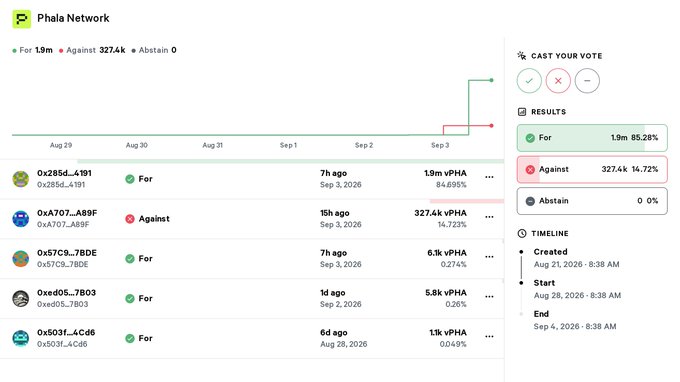
Task: Click the 6.1k vPHA voting power value
Action: click(x=447, y=253)
